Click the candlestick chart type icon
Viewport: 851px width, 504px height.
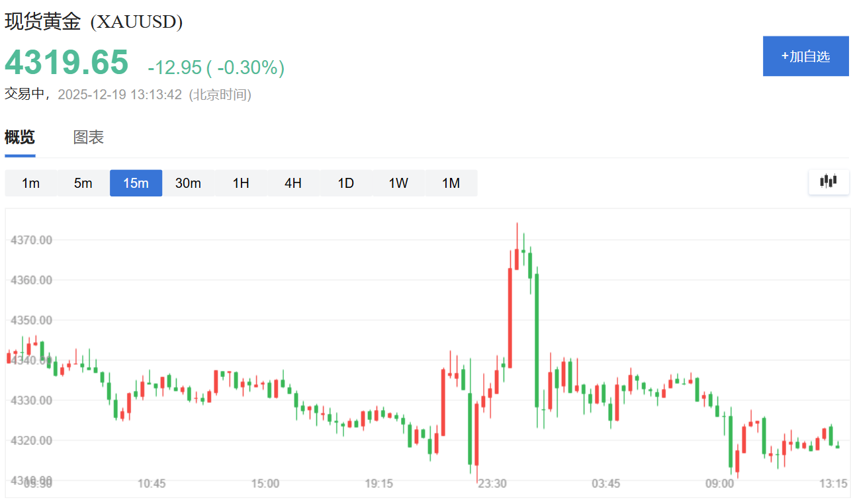pyautogui.click(x=829, y=182)
